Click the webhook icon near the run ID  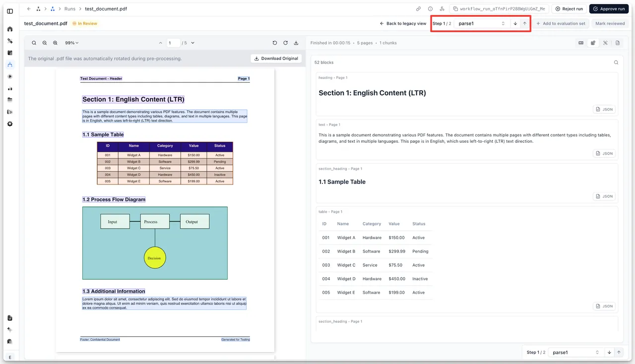(442, 9)
